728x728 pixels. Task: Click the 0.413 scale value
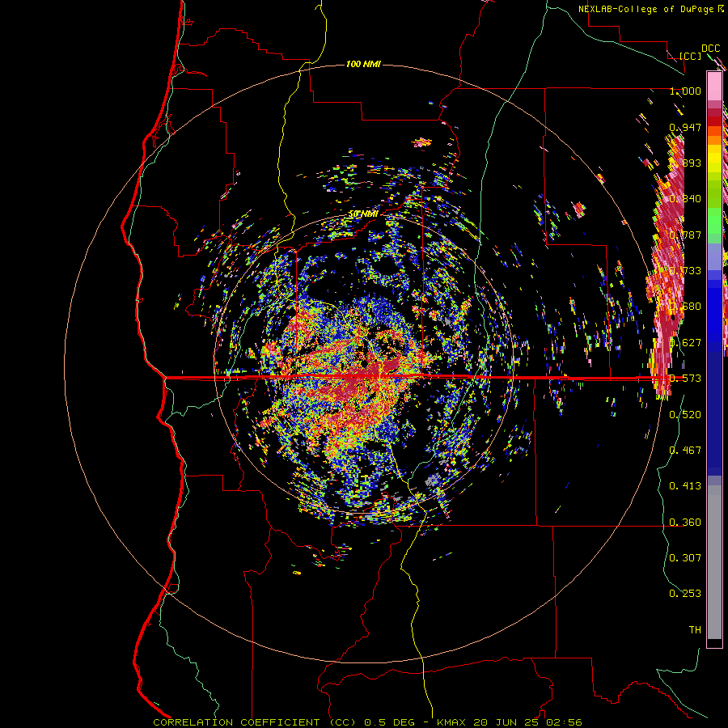coord(685,486)
